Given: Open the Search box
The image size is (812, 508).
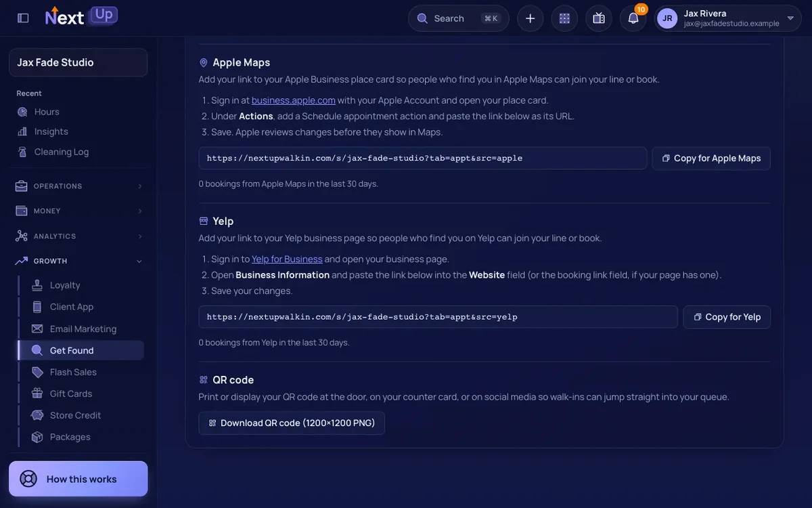Looking at the screenshot, I should click(x=458, y=18).
